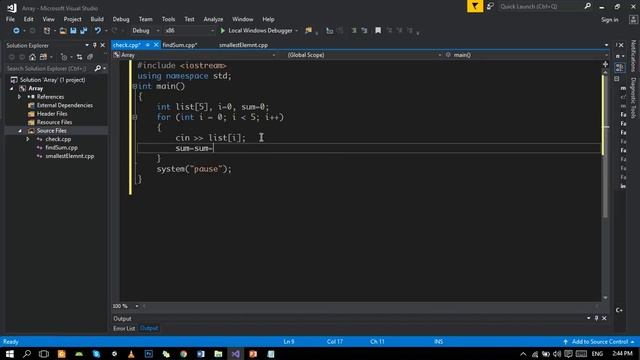640x360 pixels.
Task: Collapse the Source Files folder
Action: click(x=20, y=131)
